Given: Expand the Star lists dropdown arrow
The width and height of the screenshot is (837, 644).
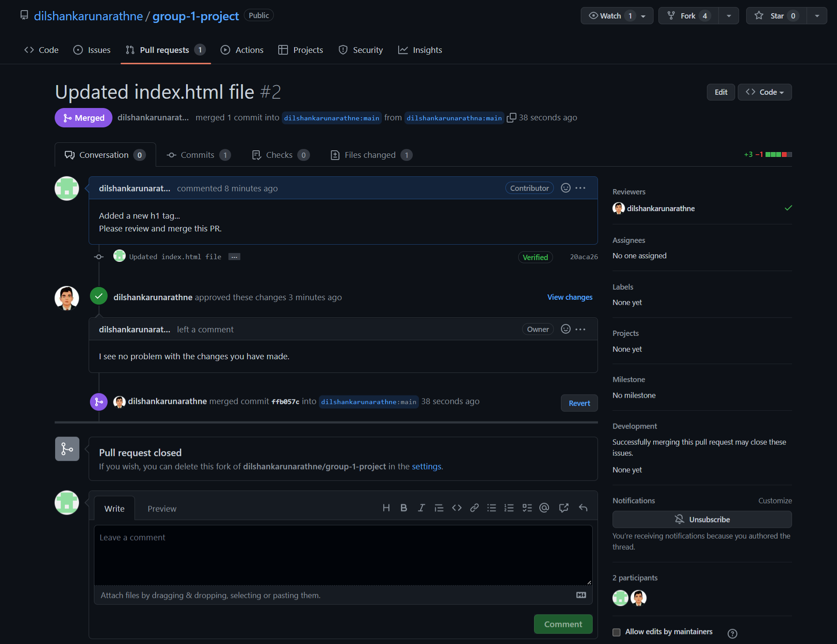Looking at the screenshot, I should (817, 16).
